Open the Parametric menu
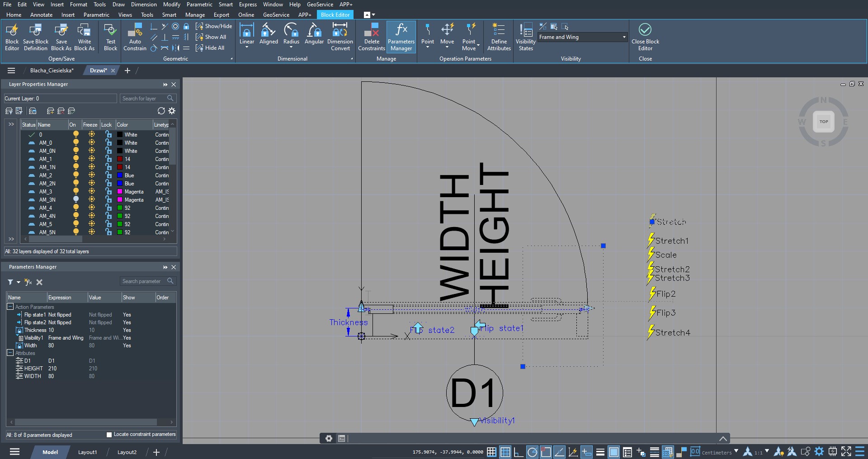This screenshot has height=459, width=868. [199, 5]
